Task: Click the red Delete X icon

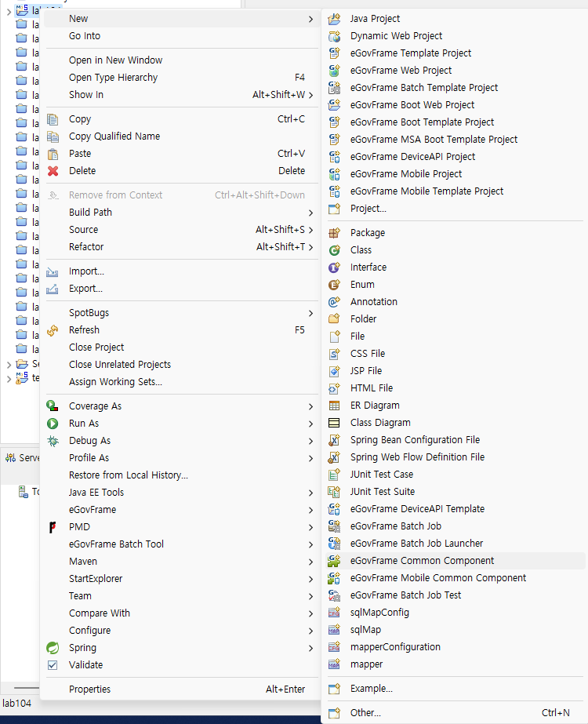Action: [x=53, y=171]
